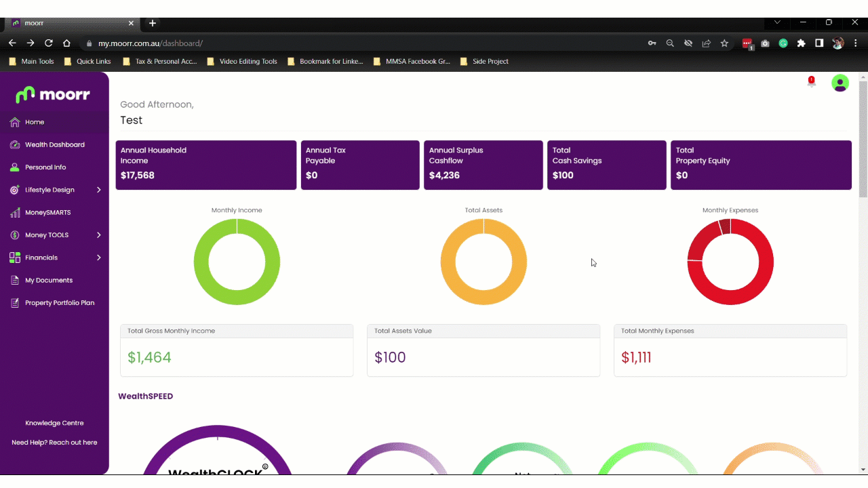This screenshot has width=868, height=488.
Task: Click the Total Property Equity card
Action: point(761,165)
